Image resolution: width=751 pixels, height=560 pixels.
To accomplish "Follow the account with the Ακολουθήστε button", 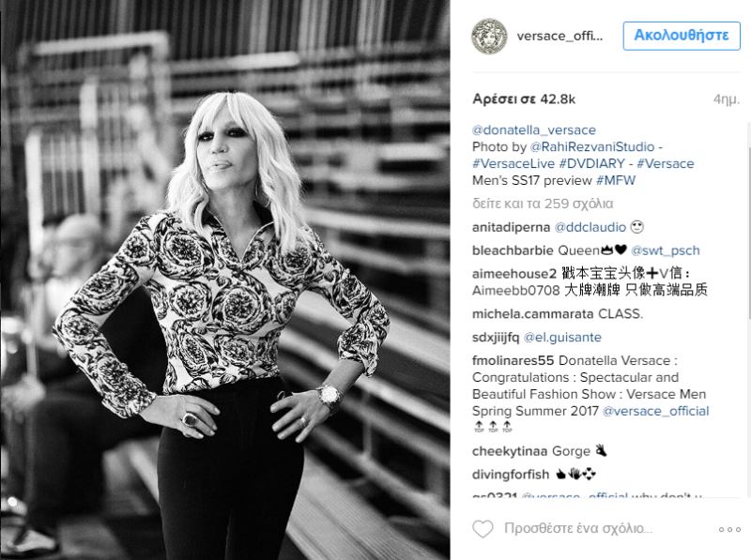I will 682,36.
